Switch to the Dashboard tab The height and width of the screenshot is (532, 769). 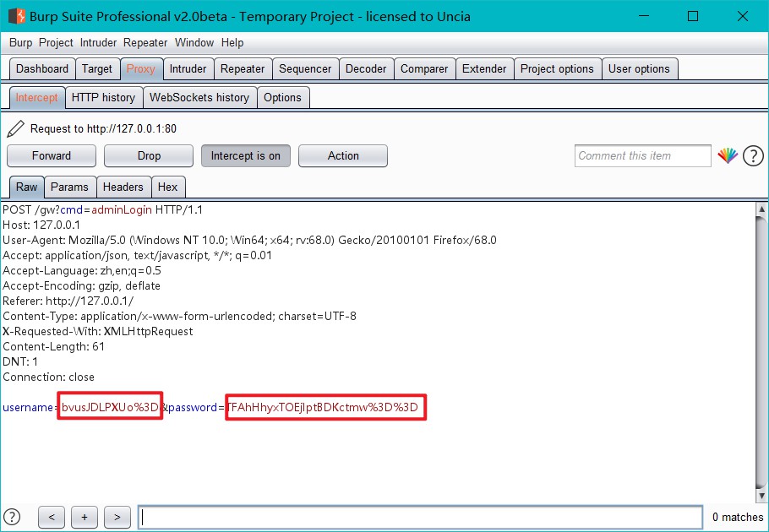(42, 69)
